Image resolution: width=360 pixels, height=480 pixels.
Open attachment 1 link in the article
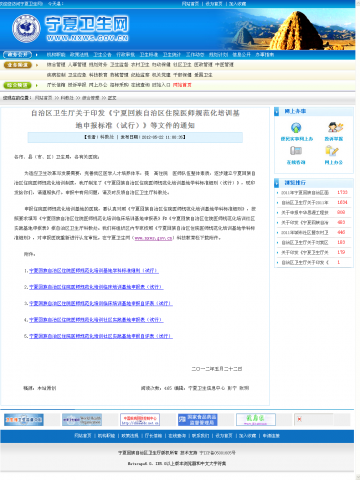pyautogui.click(x=94, y=271)
